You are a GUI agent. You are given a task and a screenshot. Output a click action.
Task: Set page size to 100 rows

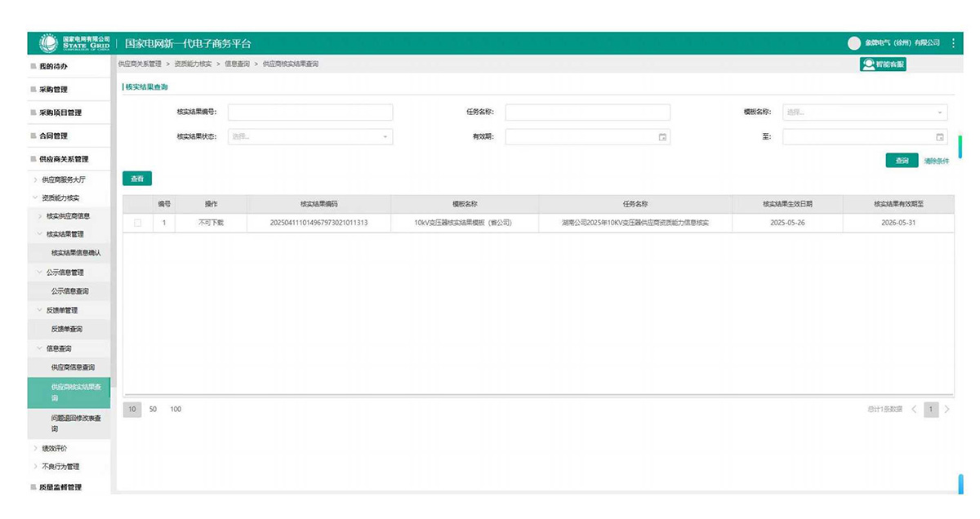click(176, 409)
